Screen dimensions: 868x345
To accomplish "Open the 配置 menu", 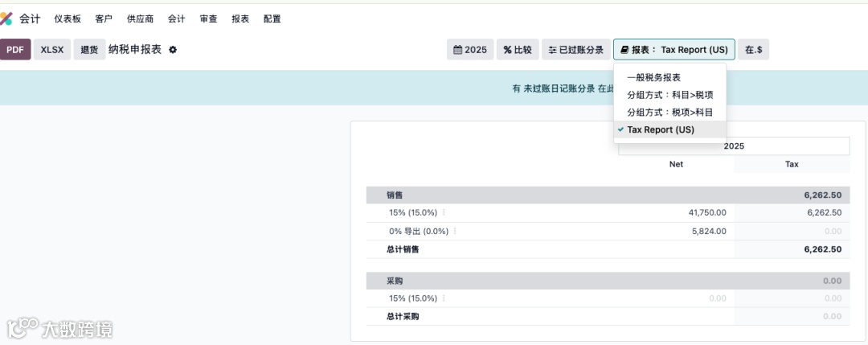I will coord(272,18).
